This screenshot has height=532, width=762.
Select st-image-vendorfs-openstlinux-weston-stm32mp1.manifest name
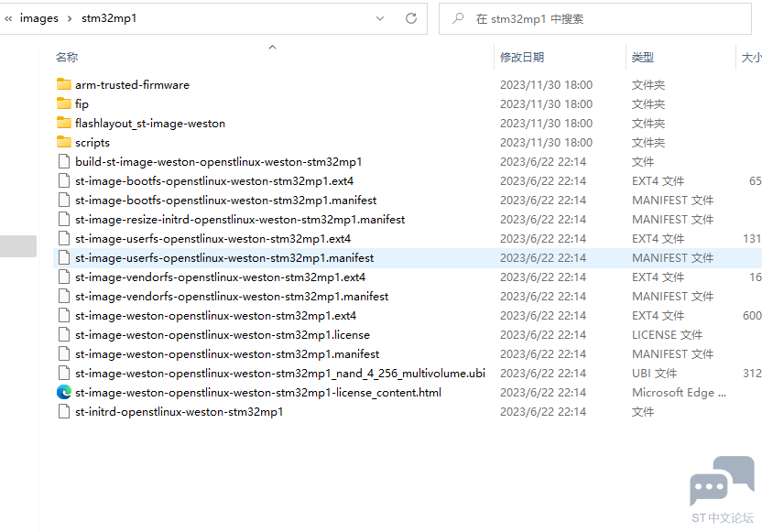pos(232,297)
